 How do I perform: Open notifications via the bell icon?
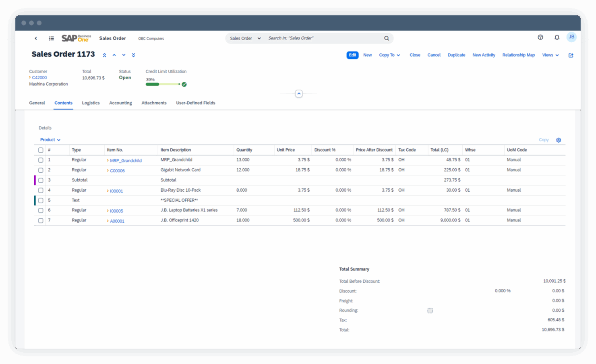click(x=557, y=37)
